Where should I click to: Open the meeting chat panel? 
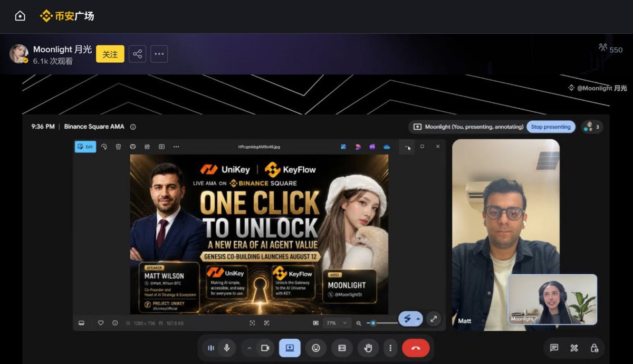(554, 348)
